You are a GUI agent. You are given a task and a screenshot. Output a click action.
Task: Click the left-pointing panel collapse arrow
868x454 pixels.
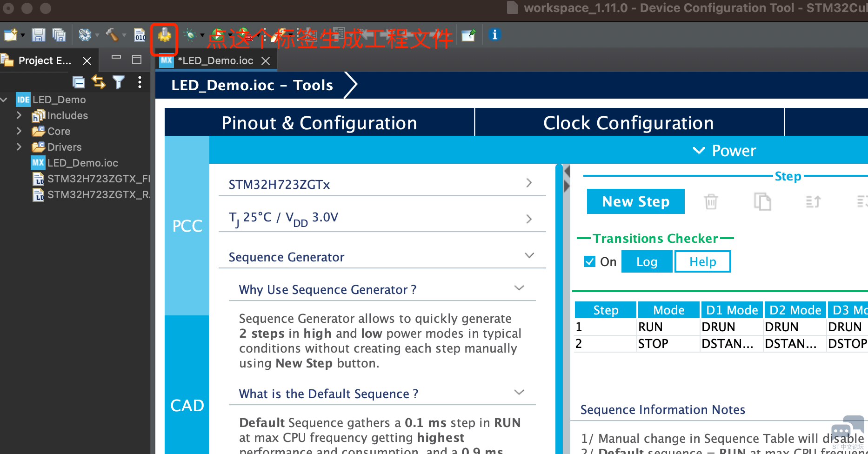point(567,171)
